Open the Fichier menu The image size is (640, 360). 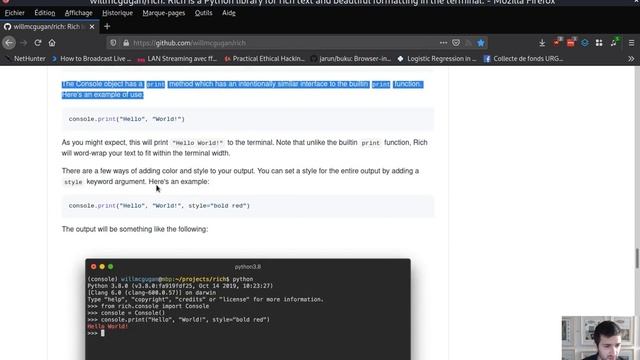[15, 13]
